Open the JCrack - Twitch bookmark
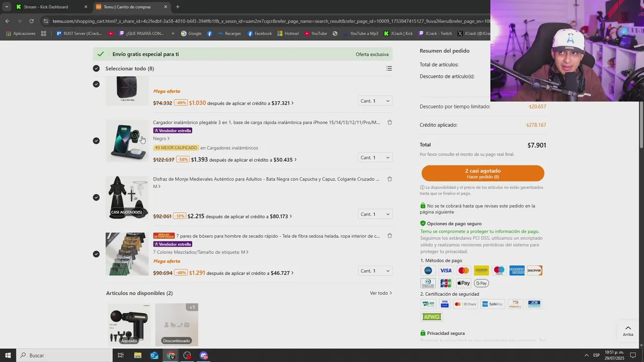Screen dimensions: 644x362 (435, 34)
